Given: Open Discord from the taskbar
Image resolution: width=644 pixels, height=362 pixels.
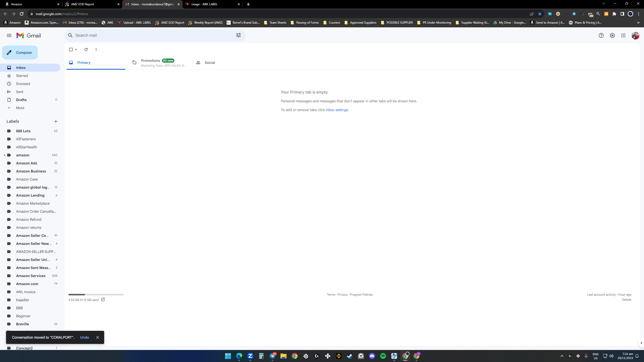Looking at the screenshot, I should [372, 356].
